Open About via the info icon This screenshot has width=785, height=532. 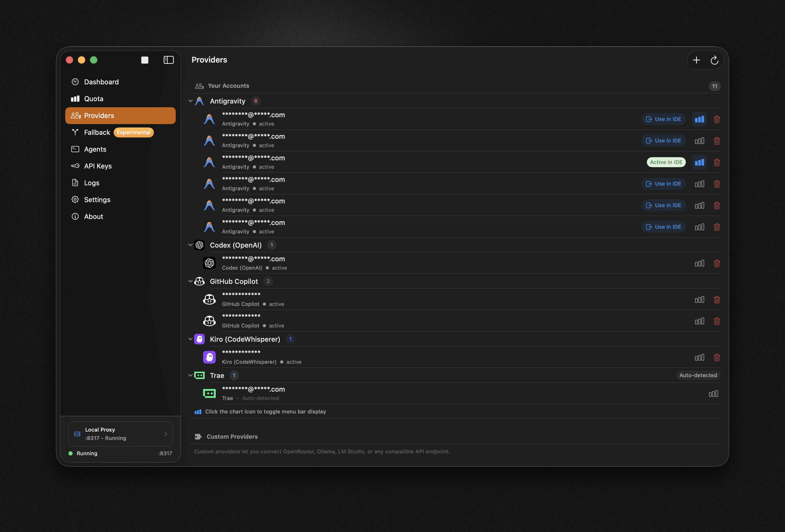(x=75, y=216)
